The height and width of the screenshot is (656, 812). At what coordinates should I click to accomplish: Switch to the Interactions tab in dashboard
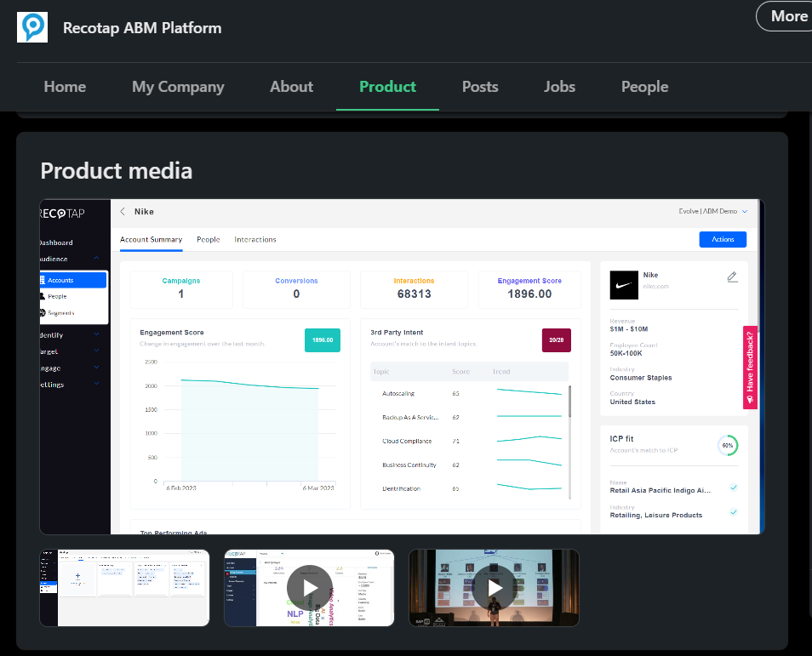(254, 240)
